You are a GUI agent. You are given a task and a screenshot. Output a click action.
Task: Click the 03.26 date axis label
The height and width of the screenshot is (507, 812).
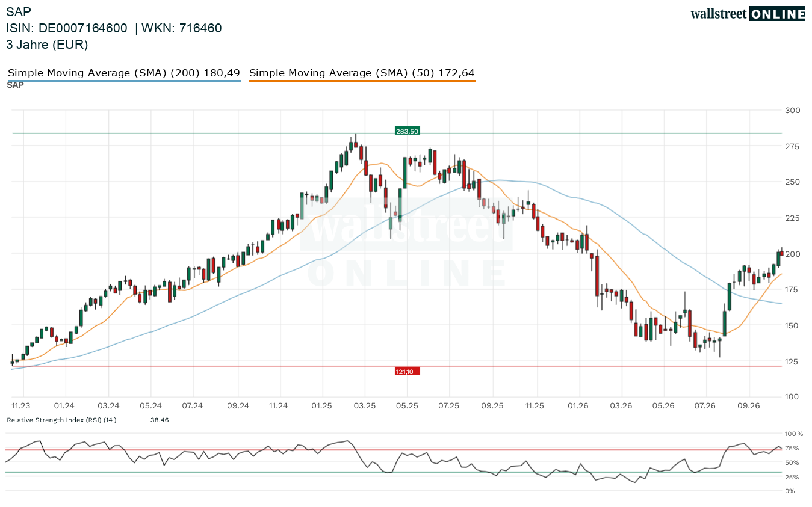621,406
